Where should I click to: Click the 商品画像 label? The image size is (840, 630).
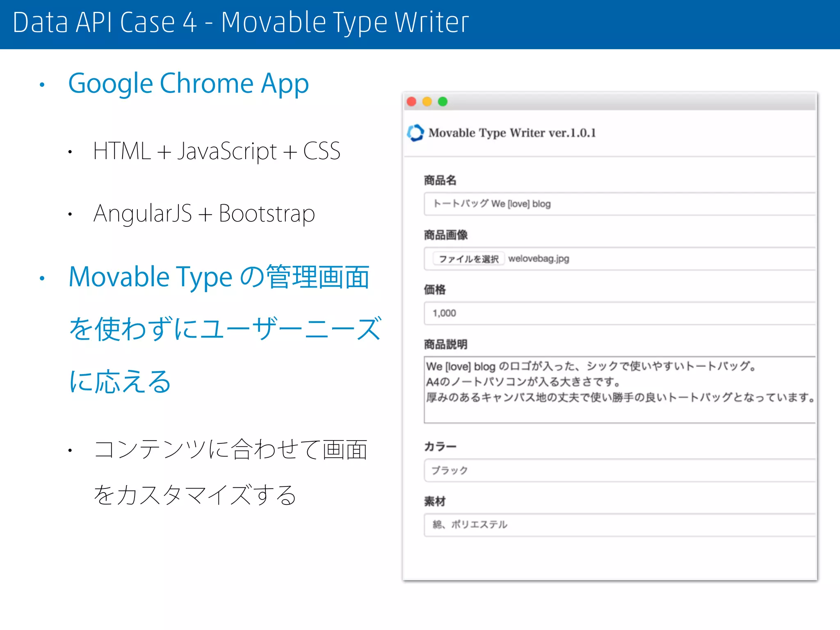(446, 235)
